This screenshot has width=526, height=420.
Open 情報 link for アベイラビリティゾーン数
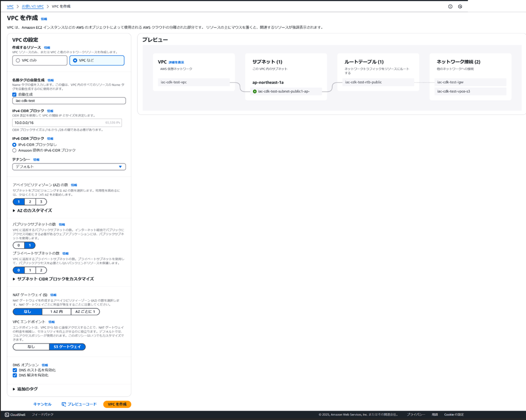(x=74, y=185)
